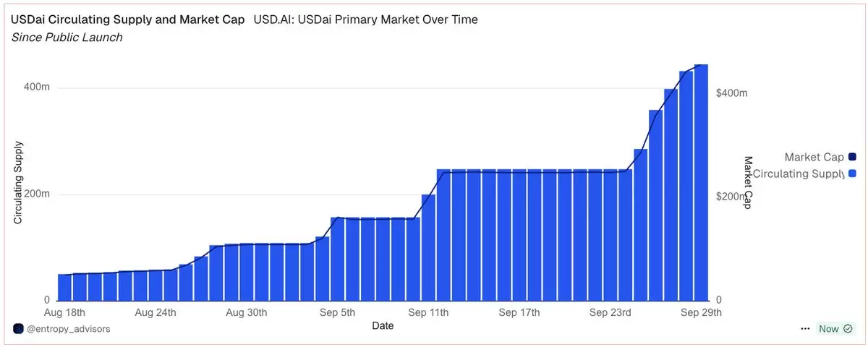Click the green checkmark refresh status icon
Screen dimensions: 868x347
[x=848, y=329]
